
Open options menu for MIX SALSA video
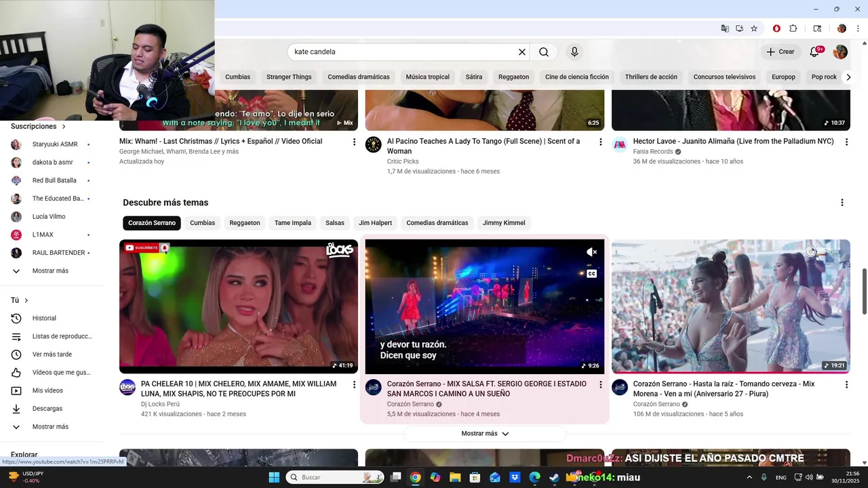600,385
